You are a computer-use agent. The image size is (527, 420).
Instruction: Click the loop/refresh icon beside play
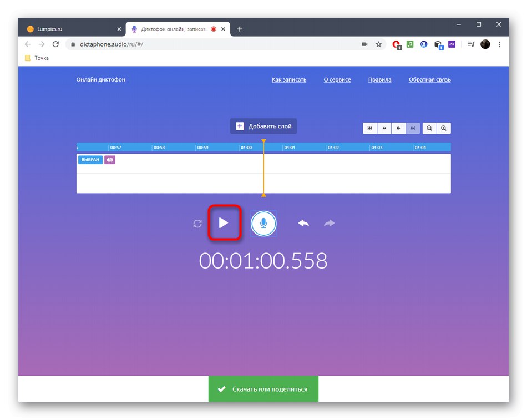pos(197,224)
